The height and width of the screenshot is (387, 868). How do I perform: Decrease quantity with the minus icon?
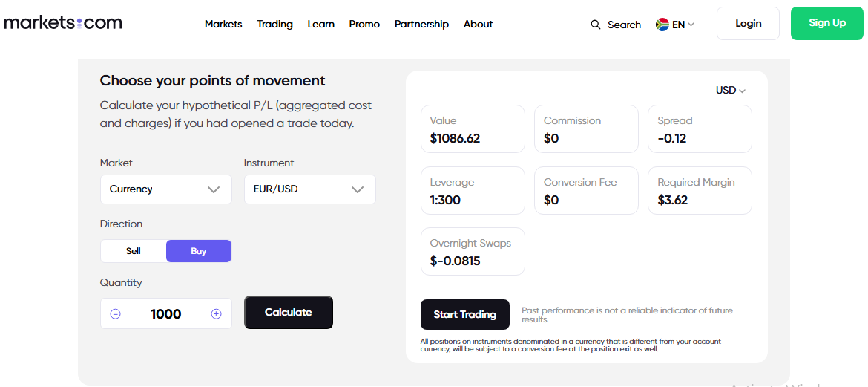click(x=116, y=314)
